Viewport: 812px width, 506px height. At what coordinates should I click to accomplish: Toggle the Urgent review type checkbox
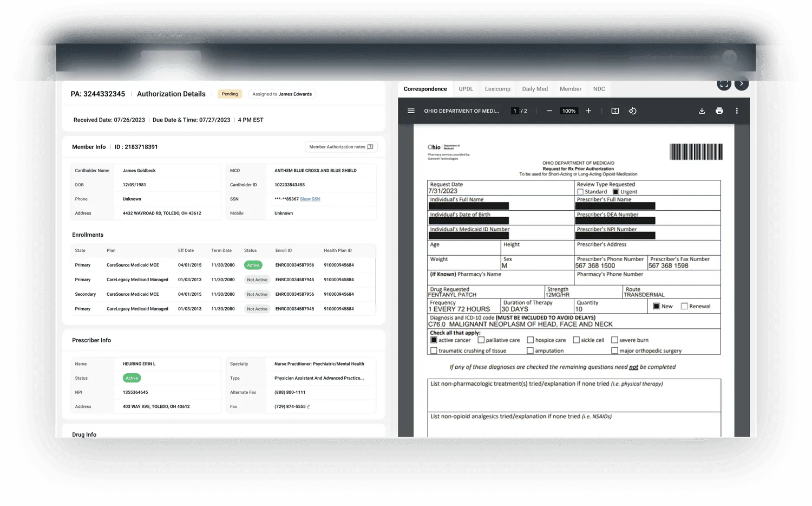click(x=615, y=192)
